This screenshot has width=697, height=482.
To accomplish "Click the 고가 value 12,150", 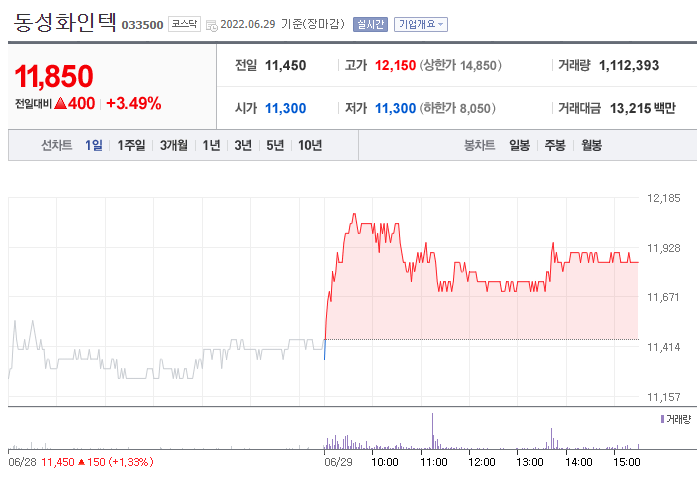I will point(395,65).
